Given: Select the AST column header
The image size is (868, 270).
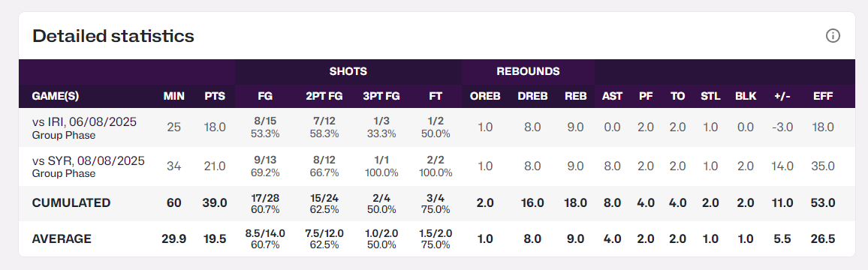Looking at the screenshot, I should pos(612,96).
